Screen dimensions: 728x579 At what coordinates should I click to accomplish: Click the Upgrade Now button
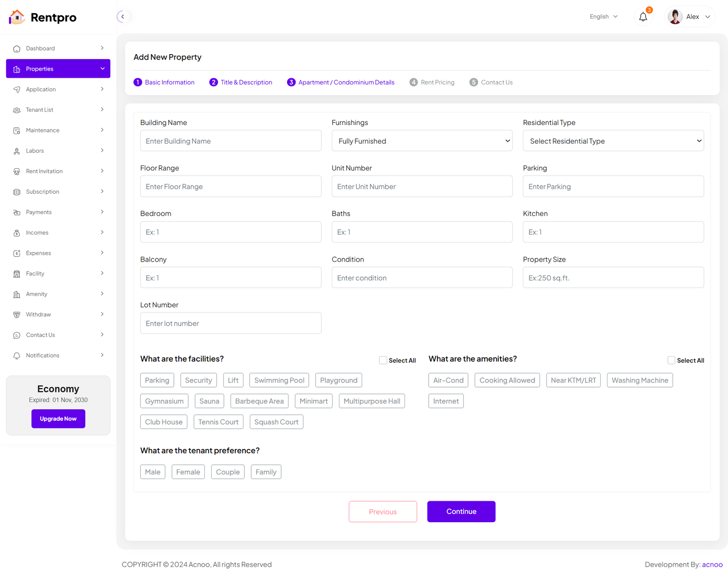pyautogui.click(x=58, y=418)
